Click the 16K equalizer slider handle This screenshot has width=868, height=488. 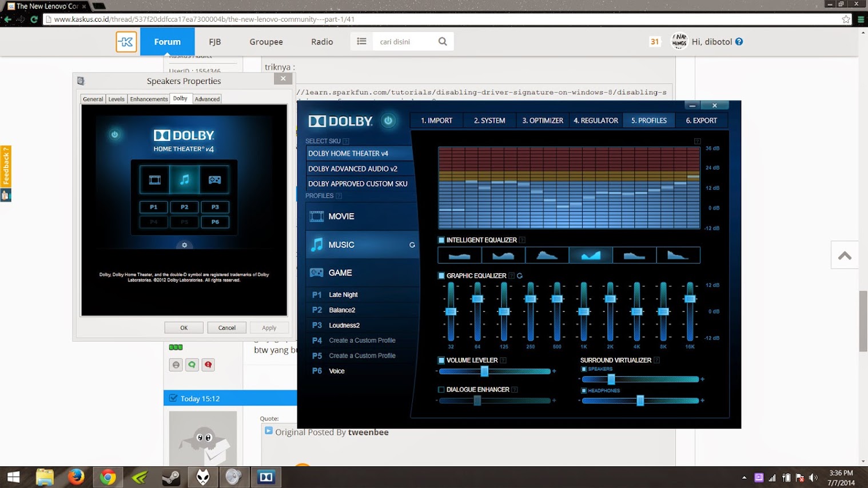(x=690, y=299)
